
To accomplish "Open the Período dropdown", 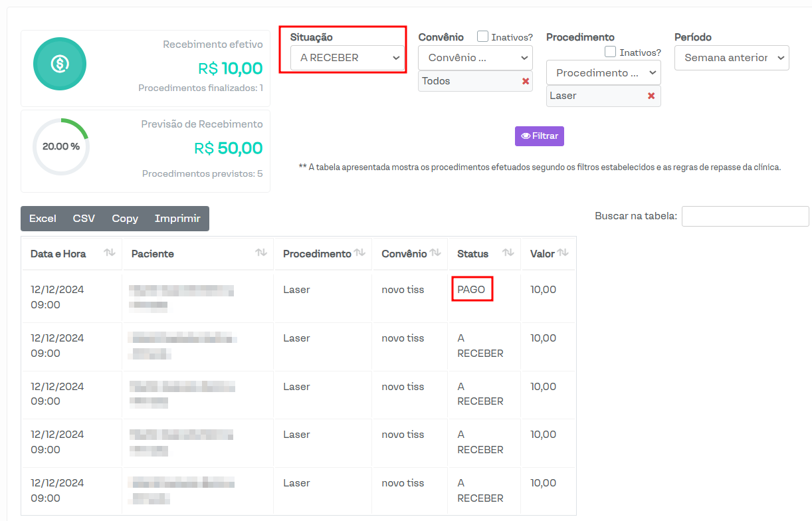I will tap(732, 58).
